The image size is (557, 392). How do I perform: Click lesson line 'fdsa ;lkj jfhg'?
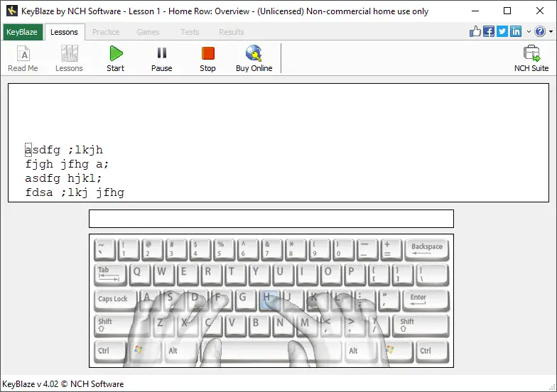point(75,192)
